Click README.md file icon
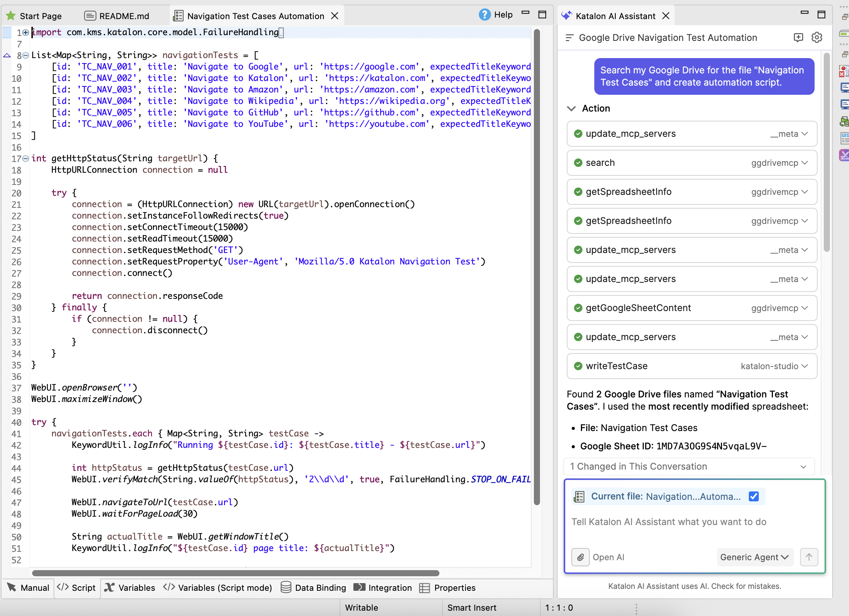849x616 pixels. point(90,16)
